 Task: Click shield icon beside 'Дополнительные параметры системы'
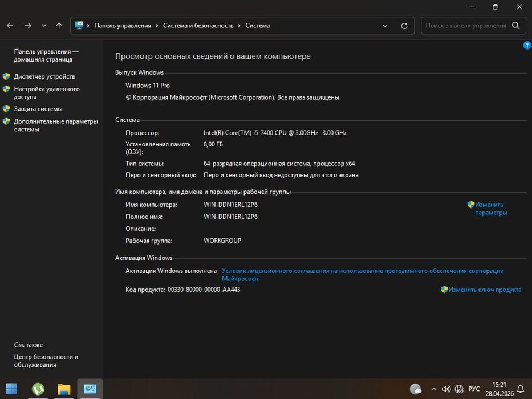6,121
